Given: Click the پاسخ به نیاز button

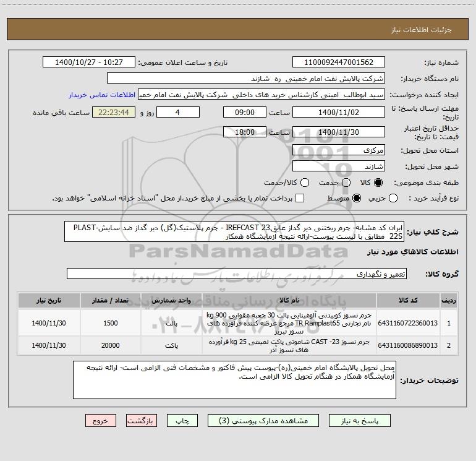Looking at the screenshot, I should pyautogui.click(x=360, y=421).
